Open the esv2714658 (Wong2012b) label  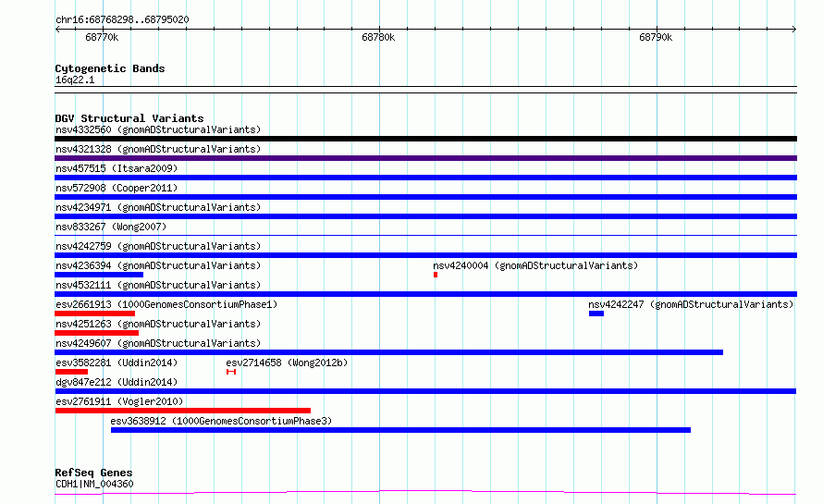[287, 363]
